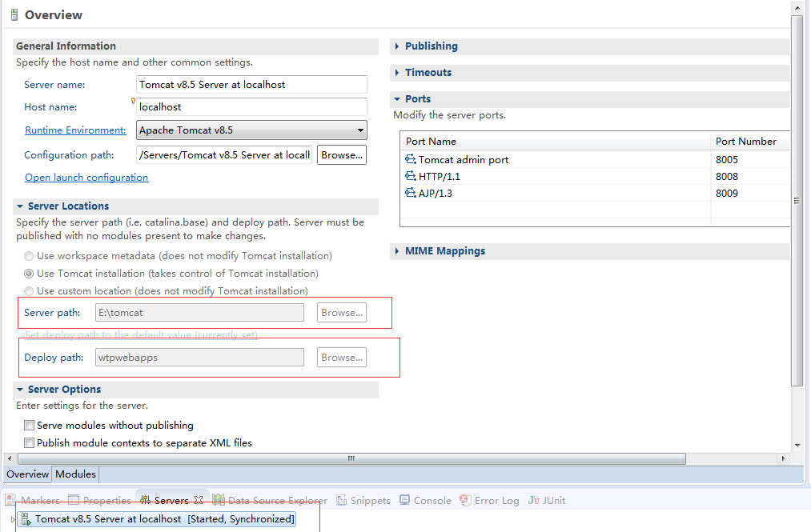Click the vertical scrollbar thumb

(x=797, y=201)
